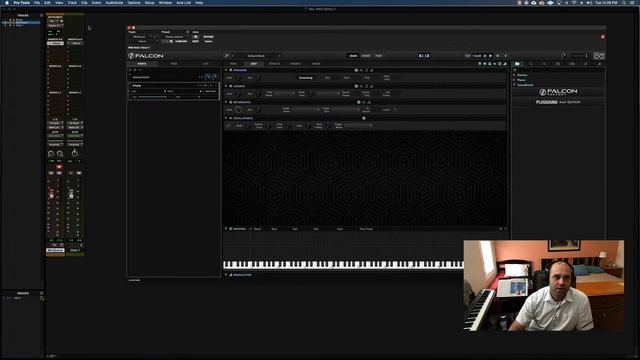Expand Places in the Falcon browser tree

click(514, 80)
